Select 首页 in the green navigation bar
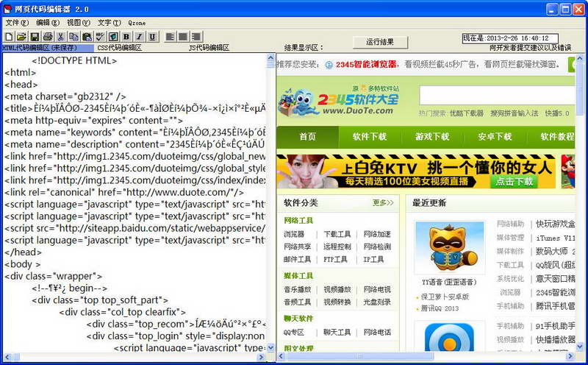Image resolution: width=588 pixels, height=365 pixels. 308,137
